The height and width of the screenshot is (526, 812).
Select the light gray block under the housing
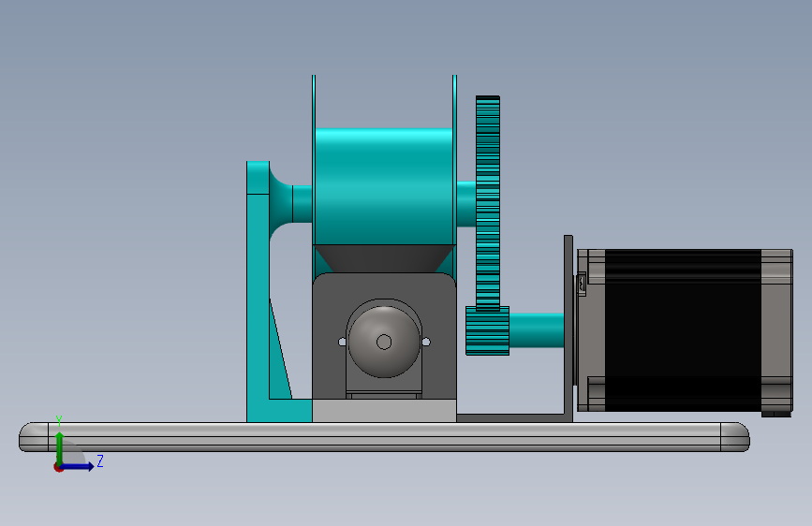pyautogui.click(x=384, y=411)
